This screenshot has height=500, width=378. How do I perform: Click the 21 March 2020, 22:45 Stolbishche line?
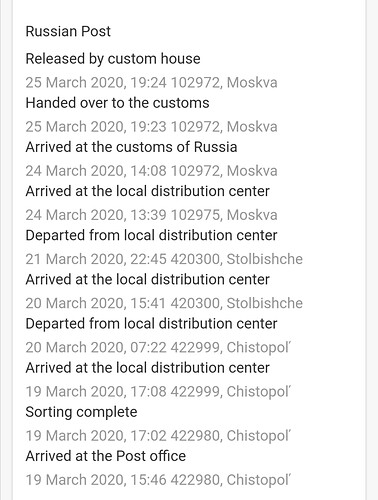[x=164, y=259]
